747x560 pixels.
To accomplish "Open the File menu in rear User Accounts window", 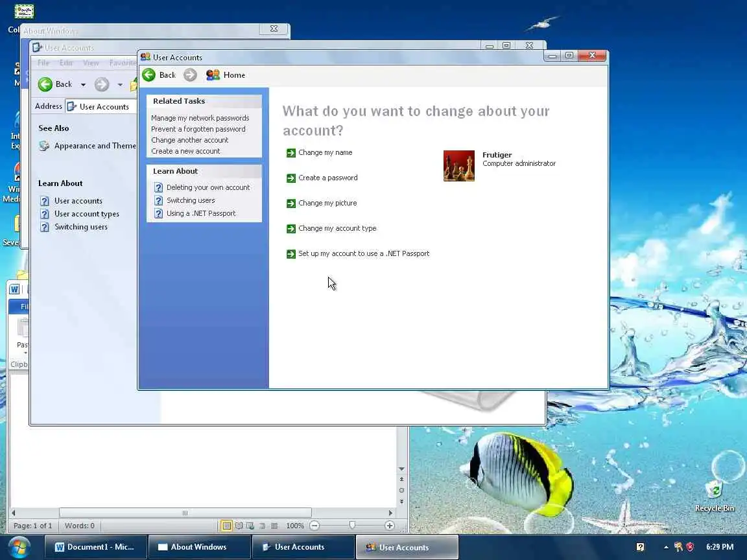I will pyautogui.click(x=43, y=63).
